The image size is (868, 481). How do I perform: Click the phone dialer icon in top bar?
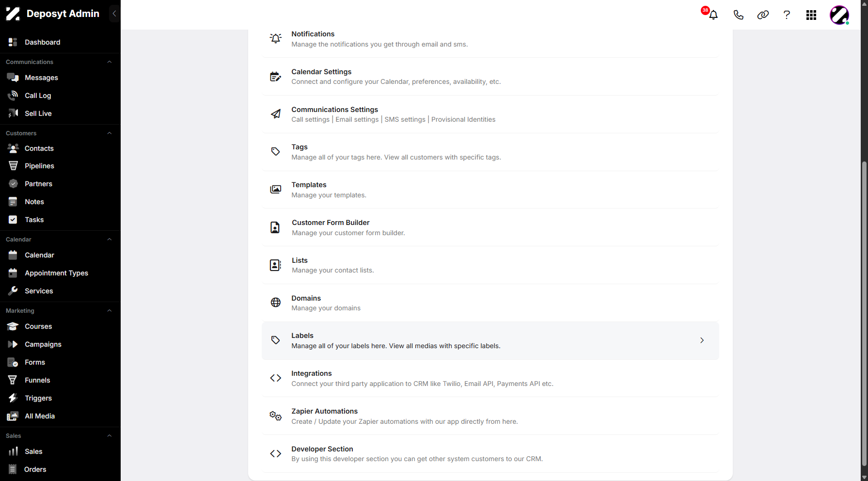[738, 15]
